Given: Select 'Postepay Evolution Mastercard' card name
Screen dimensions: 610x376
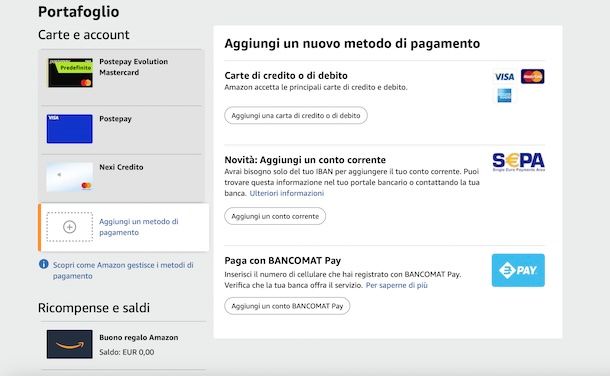Looking at the screenshot, I should (133, 67).
